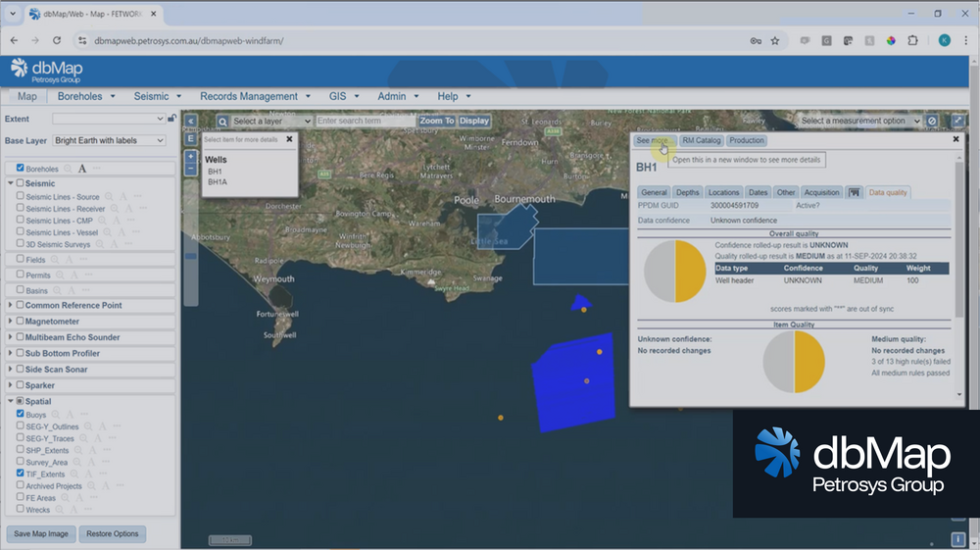Screen dimensions: 980x550
Task: Open the Extent dropdown
Action: click(x=109, y=119)
